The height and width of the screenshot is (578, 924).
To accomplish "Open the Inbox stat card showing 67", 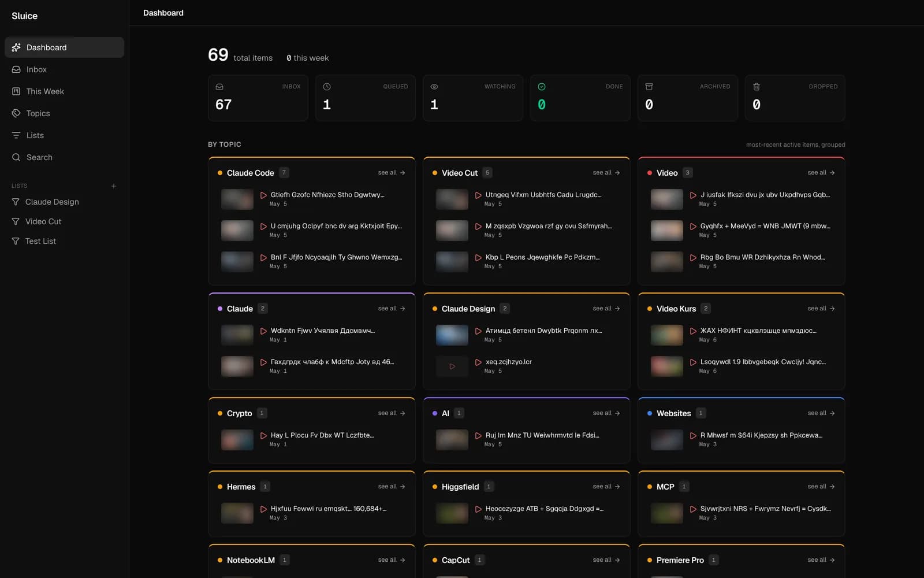I will pyautogui.click(x=258, y=98).
